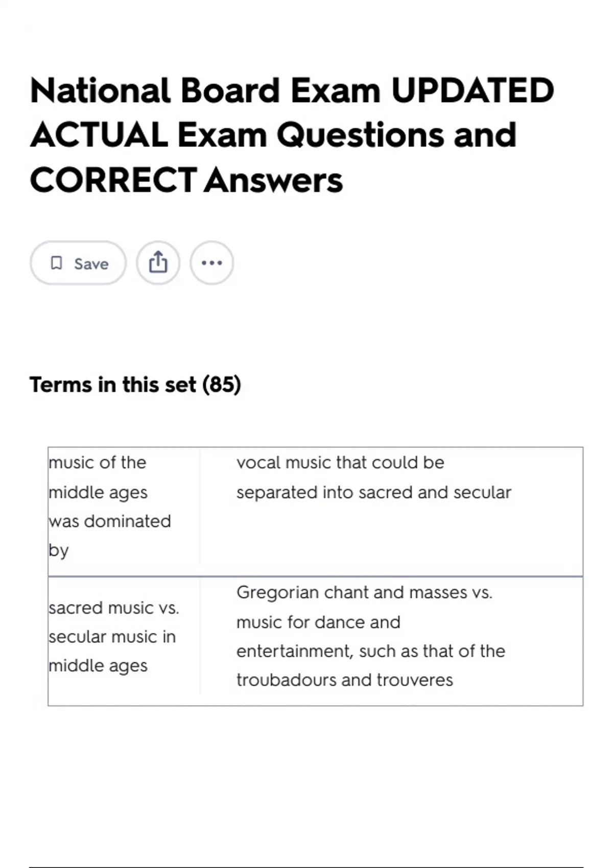Open the three-dot more options menu

pyautogui.click(x=211, y=263)
